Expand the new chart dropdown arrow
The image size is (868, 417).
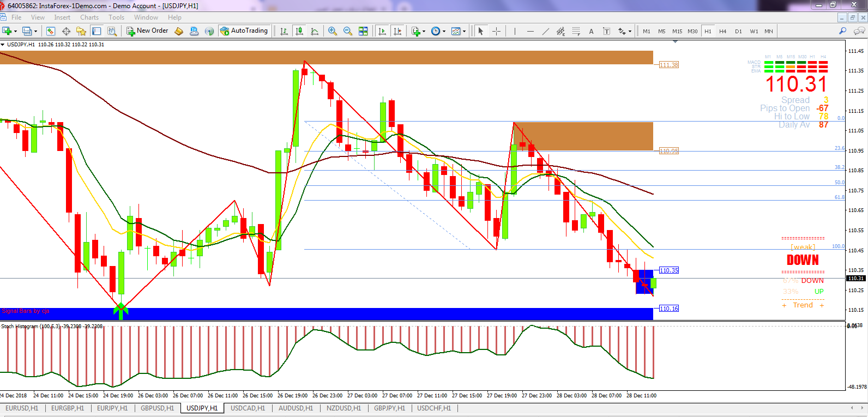pos(15,31)
